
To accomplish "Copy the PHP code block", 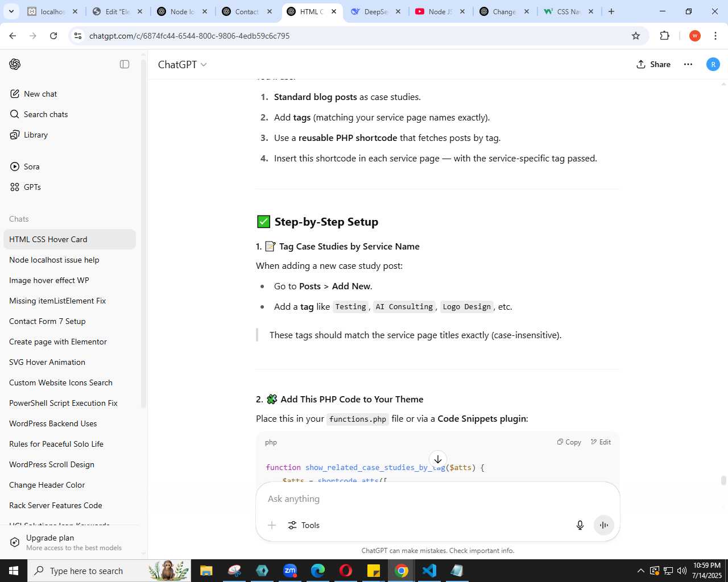I will (569, 442).
